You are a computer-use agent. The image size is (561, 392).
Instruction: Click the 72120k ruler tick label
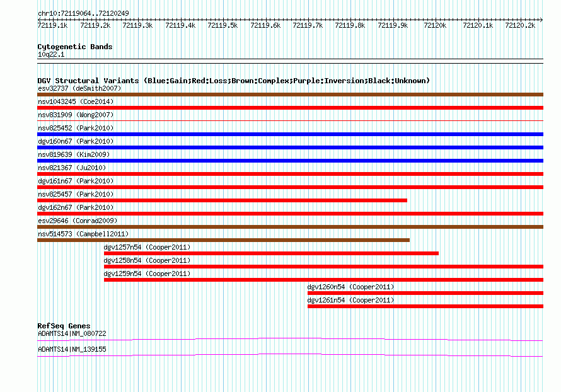435,25
